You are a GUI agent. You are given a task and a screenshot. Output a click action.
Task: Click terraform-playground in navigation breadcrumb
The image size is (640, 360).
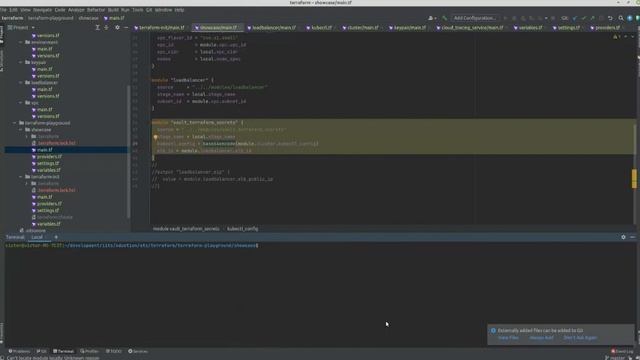point(51,18)
